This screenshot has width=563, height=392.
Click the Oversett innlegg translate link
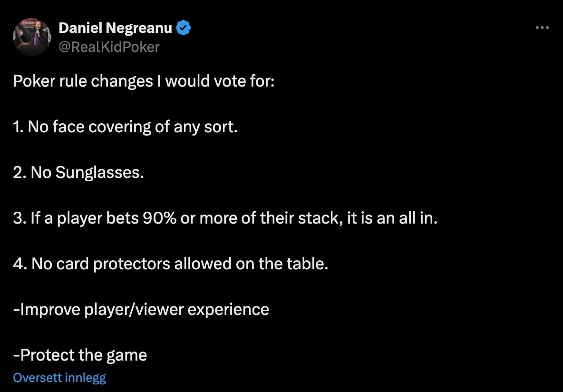[x=59, y=377]
